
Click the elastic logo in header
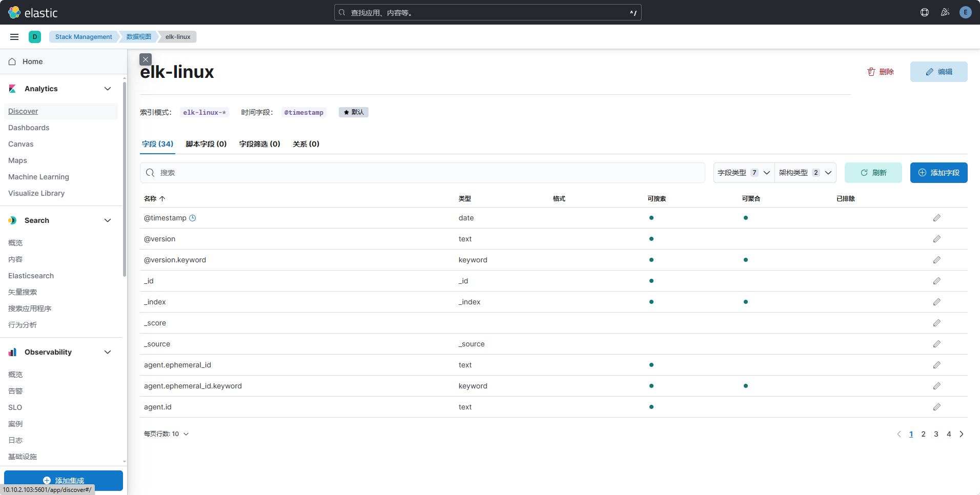(33, 12)
